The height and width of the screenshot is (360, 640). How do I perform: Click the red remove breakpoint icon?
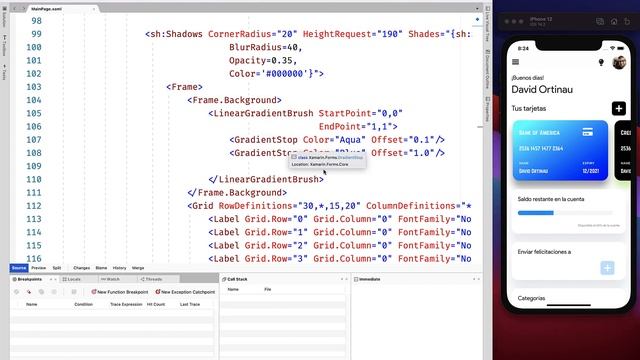click(x=29, y=292)
